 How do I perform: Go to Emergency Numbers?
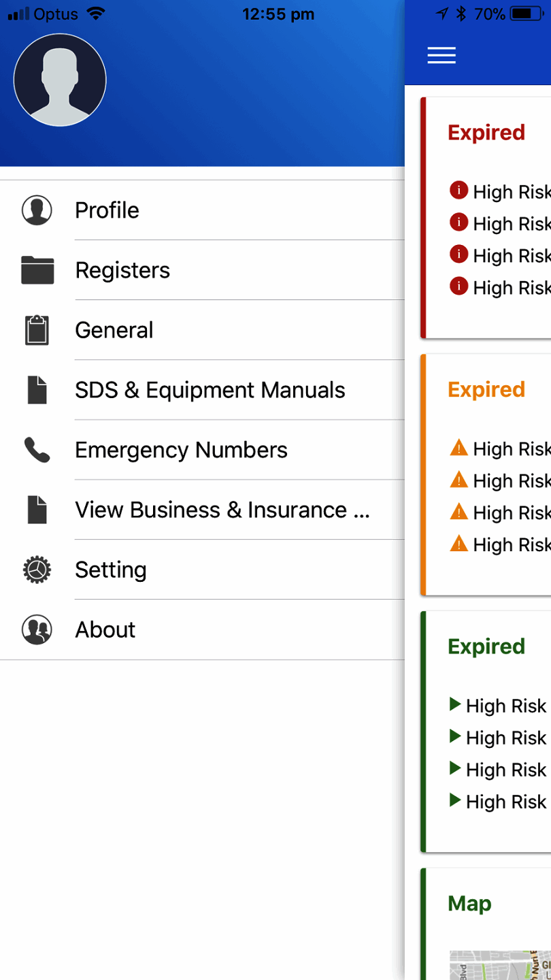181,450
